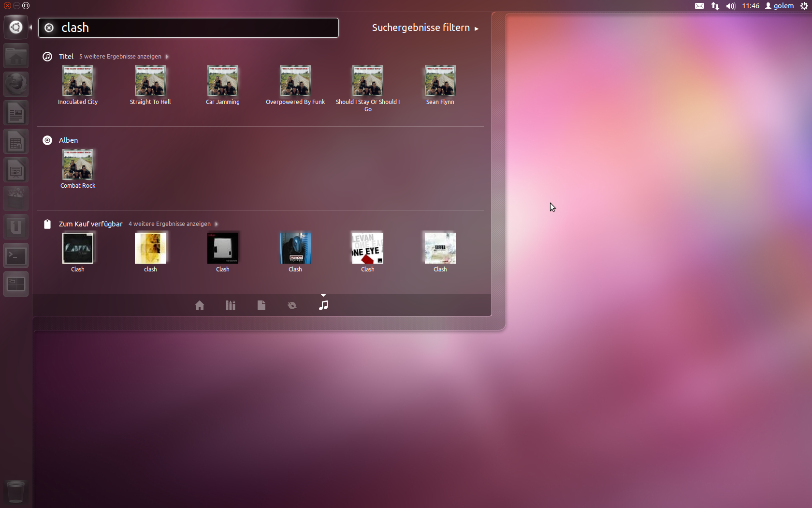Open the Combat Rock album thumbnail
The width and height of the screenshot is (812, 508).
tap(78, 164)
